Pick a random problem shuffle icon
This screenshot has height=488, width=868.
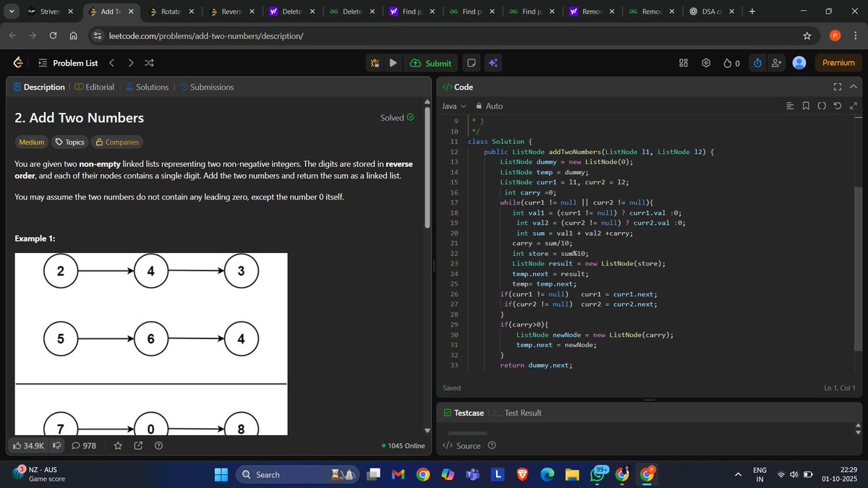[149, 63]
